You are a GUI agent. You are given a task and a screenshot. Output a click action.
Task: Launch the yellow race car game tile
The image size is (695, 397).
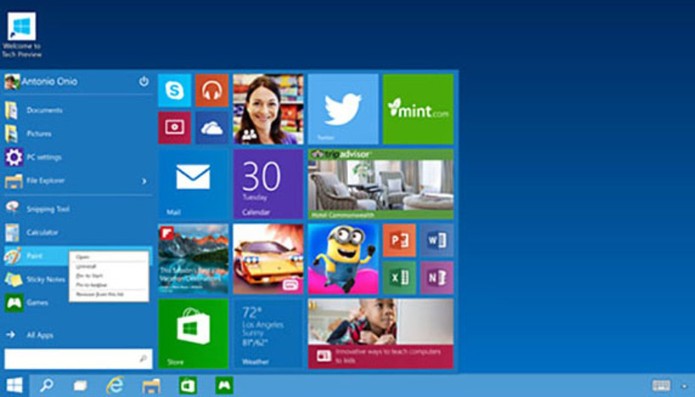pyautogui.click(x=268, y=259)
